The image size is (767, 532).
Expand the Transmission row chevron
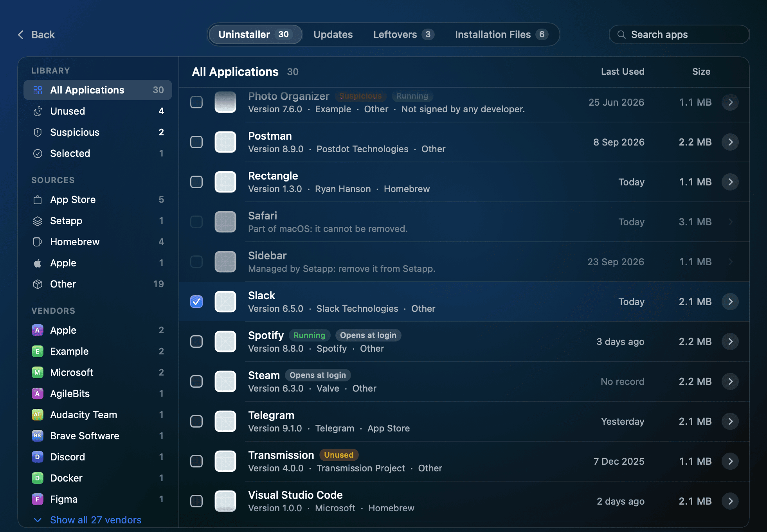[x=730, y=461]
